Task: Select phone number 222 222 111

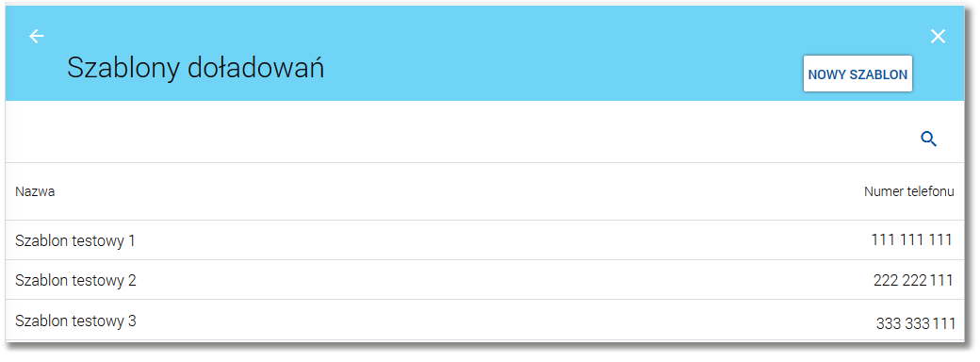Action: [x=913, y=281]
